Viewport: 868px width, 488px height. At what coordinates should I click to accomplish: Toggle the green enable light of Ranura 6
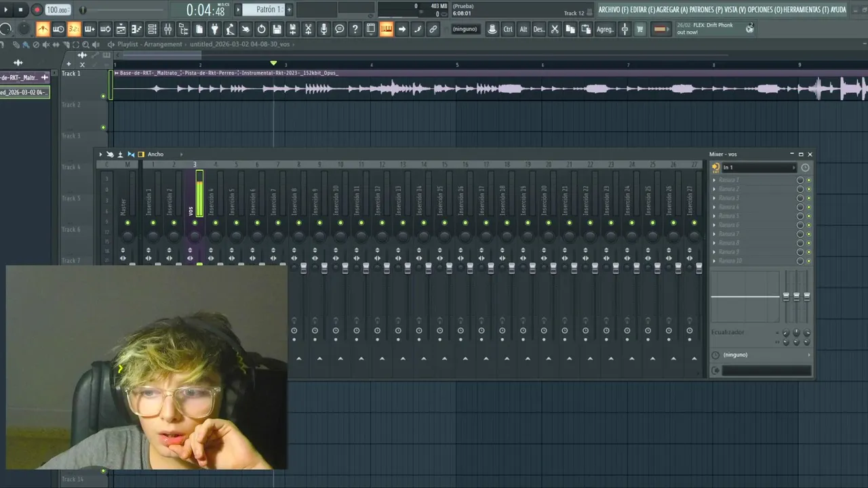808,225
